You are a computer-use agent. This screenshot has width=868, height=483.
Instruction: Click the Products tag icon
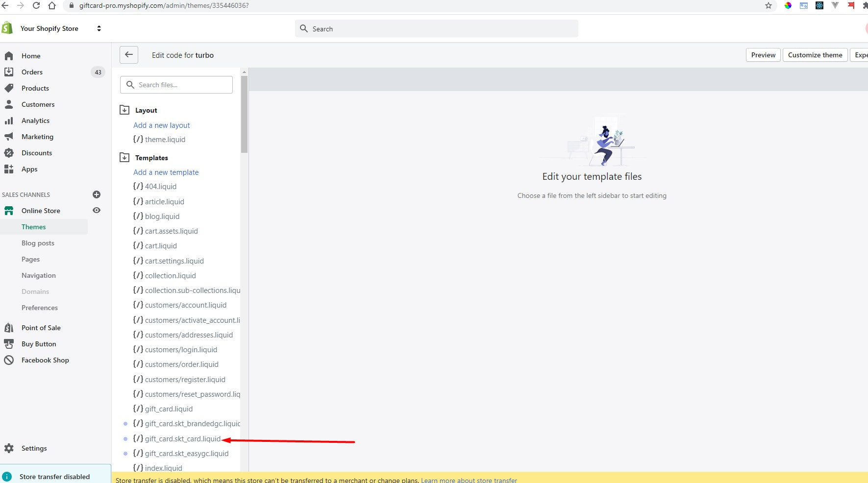pyautogui.click(x=9, y=88)
